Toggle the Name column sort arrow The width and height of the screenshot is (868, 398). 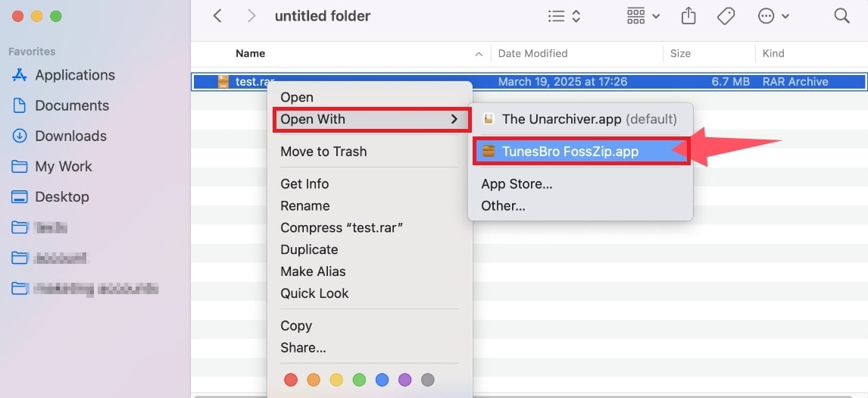point(479,55)
